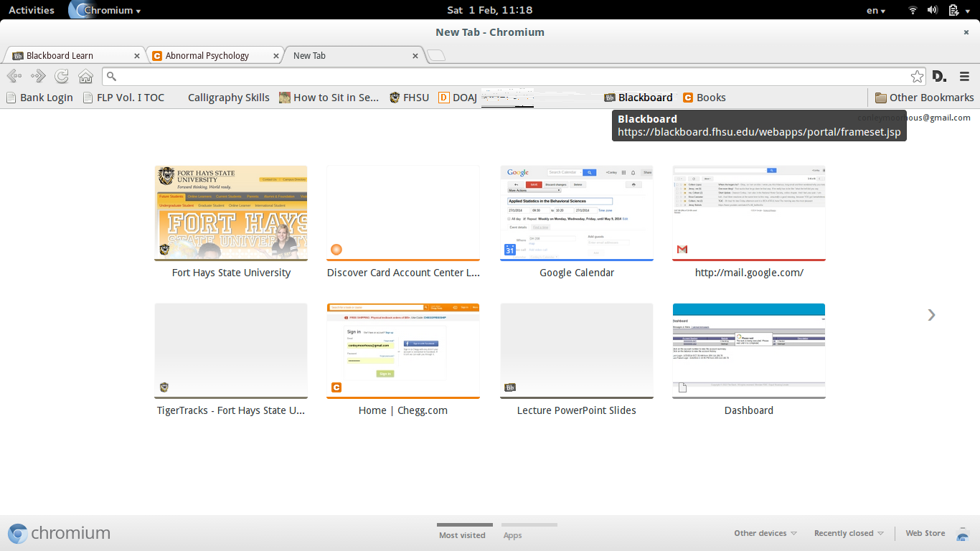Switch to the Abnormal Psychology tab

coord(212,55)
